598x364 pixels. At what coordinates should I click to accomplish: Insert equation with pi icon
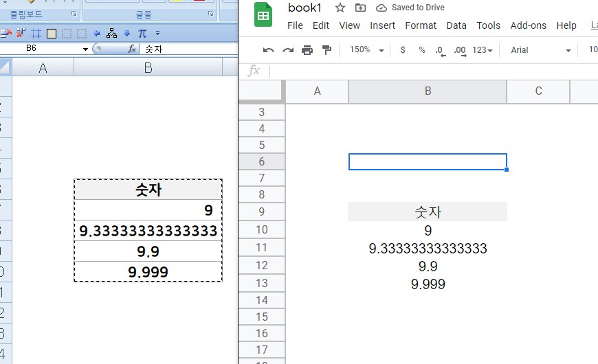point(142,34)
